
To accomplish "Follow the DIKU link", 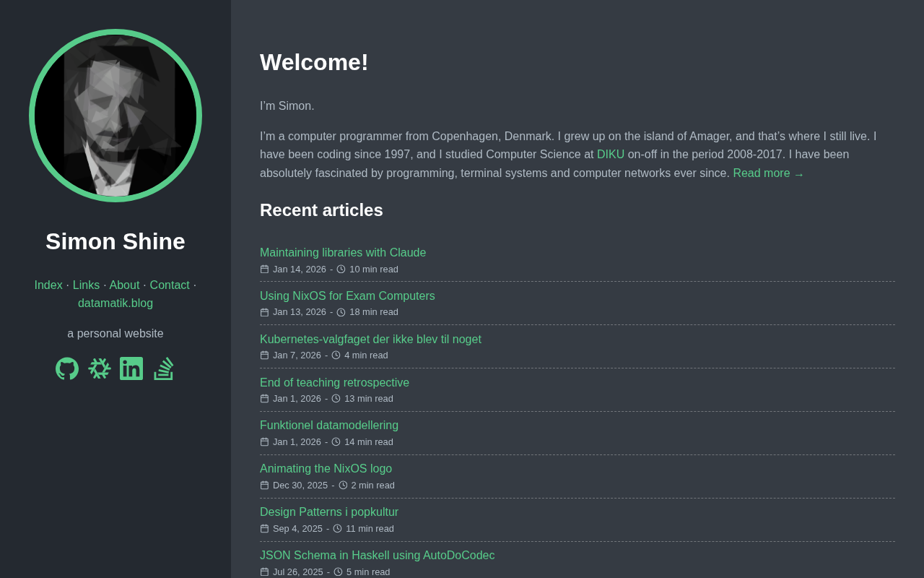I will click(611, 154).
